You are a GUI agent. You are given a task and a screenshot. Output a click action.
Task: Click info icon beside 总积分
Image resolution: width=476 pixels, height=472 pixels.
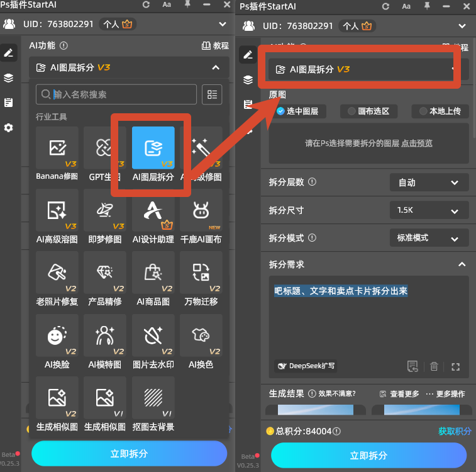click(336, 431)
